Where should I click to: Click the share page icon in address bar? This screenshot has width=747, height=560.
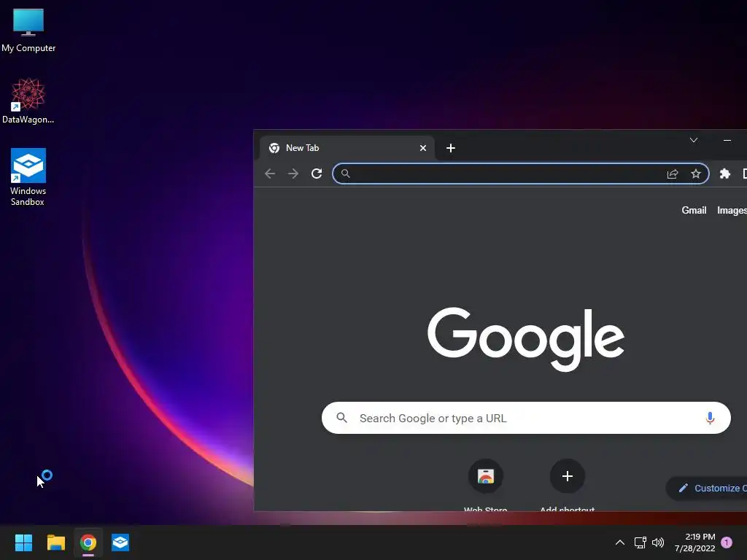click(672, 174)
